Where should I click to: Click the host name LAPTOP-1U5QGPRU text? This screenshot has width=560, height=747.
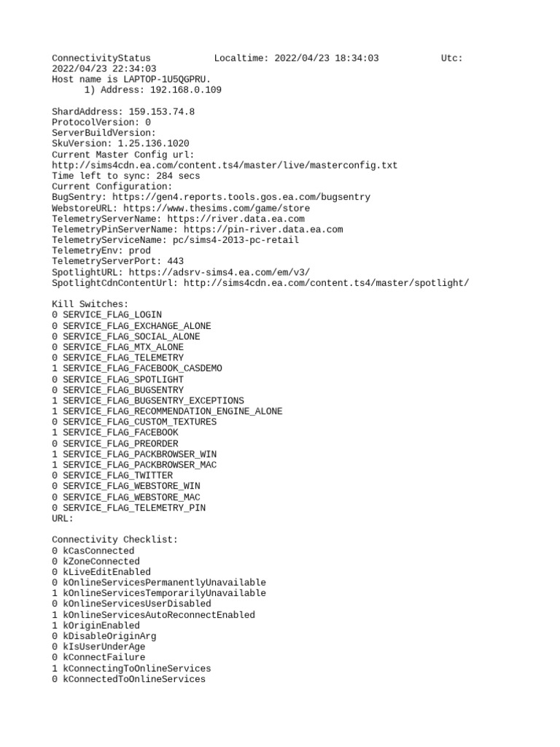(x=167, y=79)
